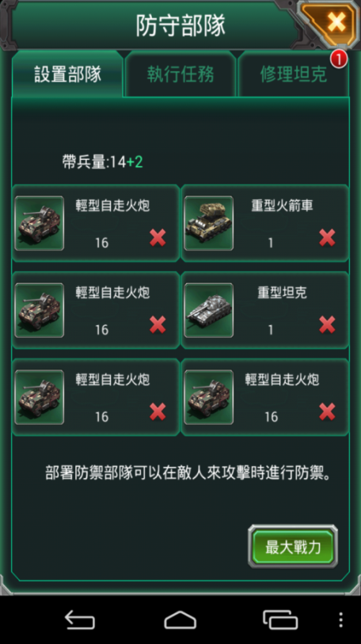Remove the middle-left 輕型自走火炮 with red X
Viewport: 361px width, 644px height.
pyautogui.click(x=158, y=325)
